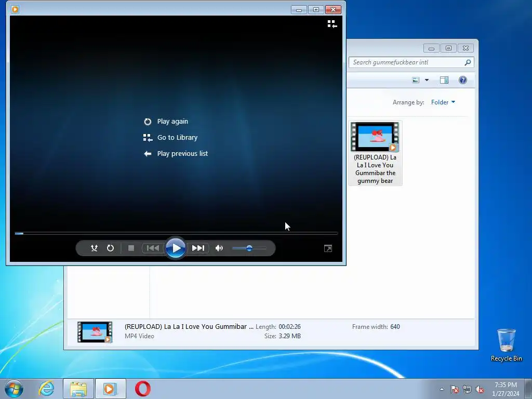Choose Play again

[x=172, y=122]
